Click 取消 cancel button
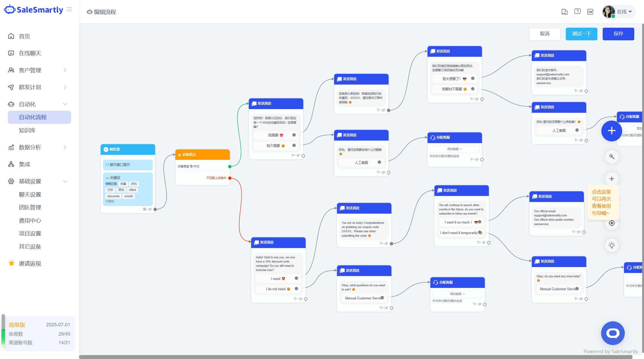The image size is (644, 359). [544, 34]
